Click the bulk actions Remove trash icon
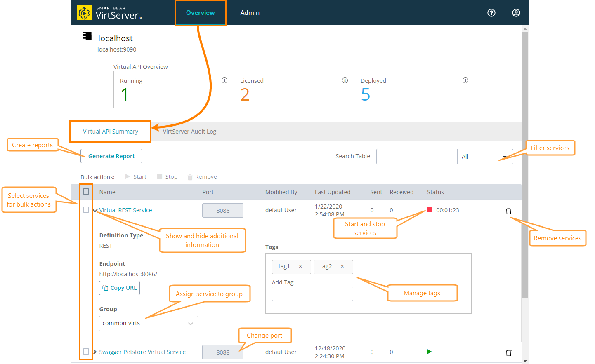Image resolution: width=595 pixels, height=364 pixels. click(x=189, y=176)
